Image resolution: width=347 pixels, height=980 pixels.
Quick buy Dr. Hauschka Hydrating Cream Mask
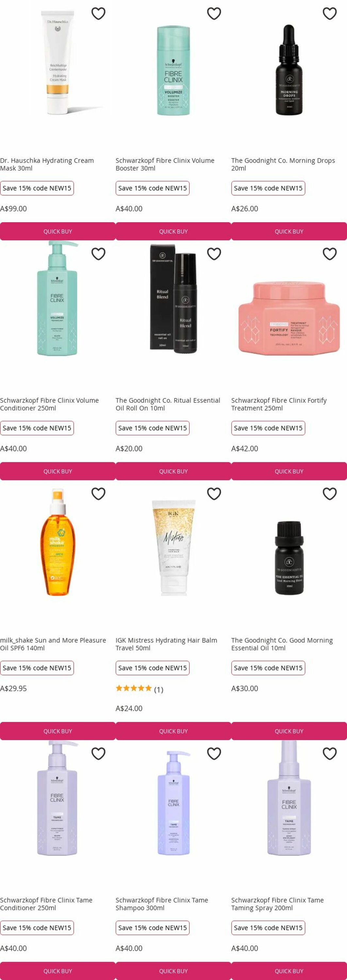[58, 231]
